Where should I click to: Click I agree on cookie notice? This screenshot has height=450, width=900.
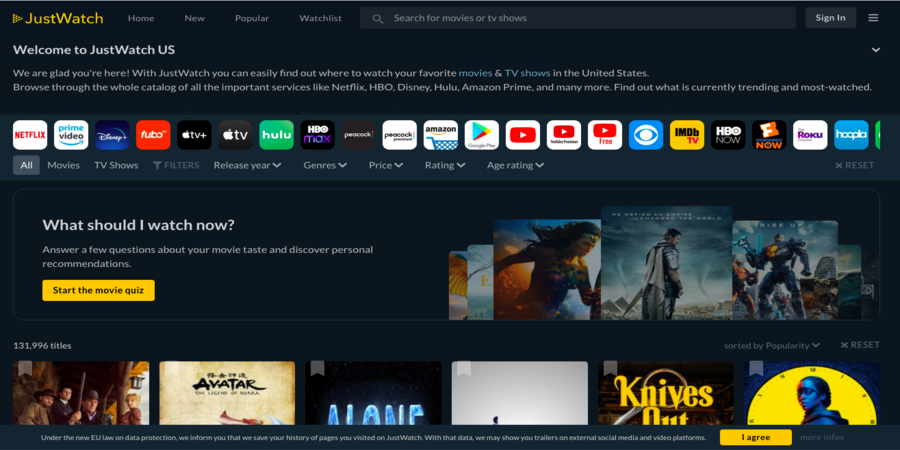pos(755,437)
